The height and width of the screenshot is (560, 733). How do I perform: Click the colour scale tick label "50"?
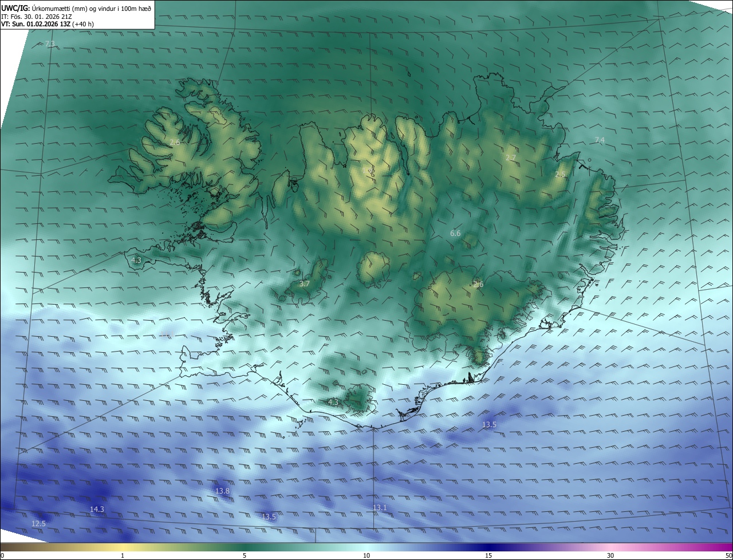pyautogui.click(x=728, y=555)
